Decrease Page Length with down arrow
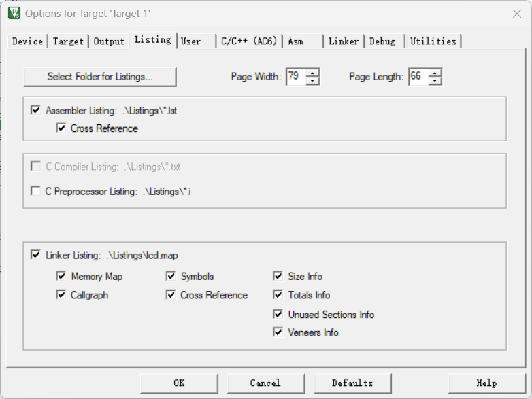This screenshot has height=399, width=532. pyautogui.click(x=435, y=81)
